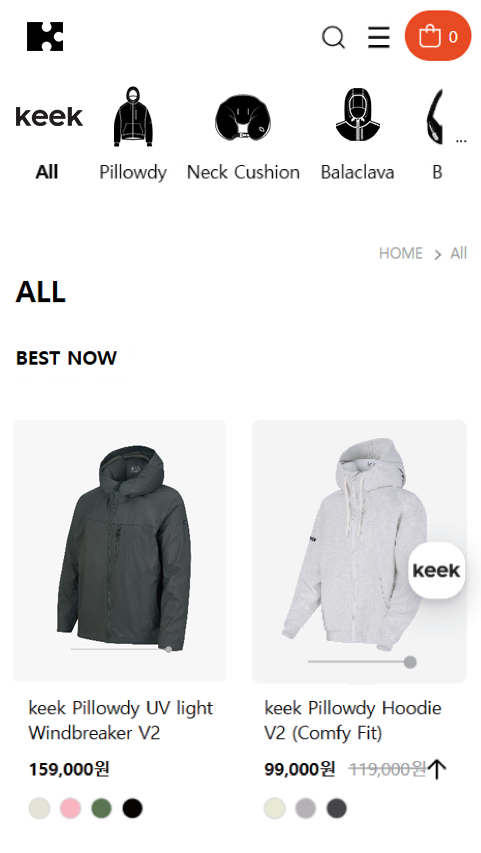This screenshot has width=481, height=853.
Task: Click the black puzzle-shaped site logo
Action: pyautogui.click(x=45, y=36)
